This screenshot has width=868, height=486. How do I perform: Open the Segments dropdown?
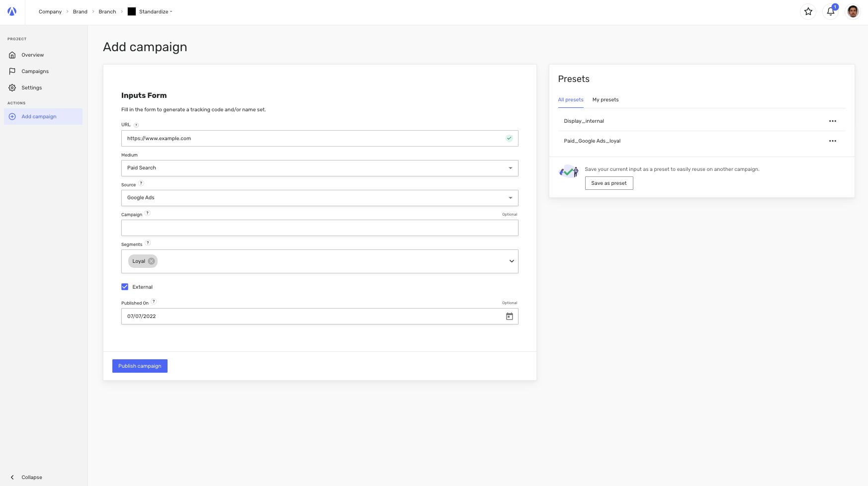(511, 261)
